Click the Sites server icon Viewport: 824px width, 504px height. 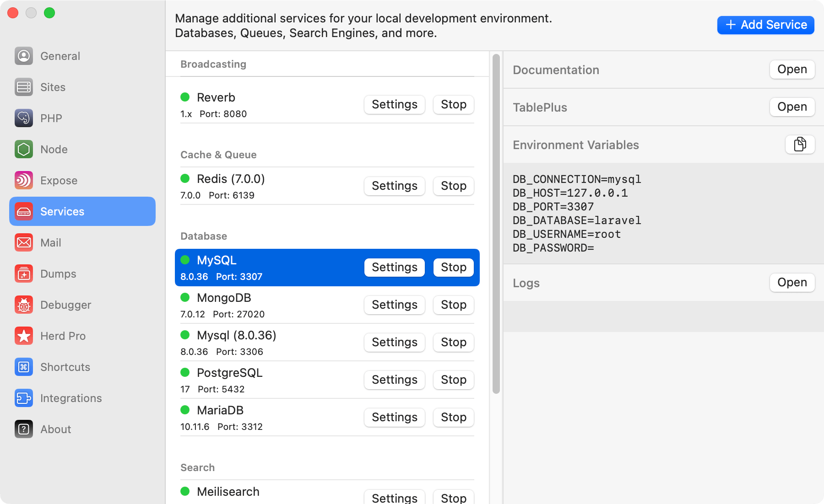click(x=24, y=87)
